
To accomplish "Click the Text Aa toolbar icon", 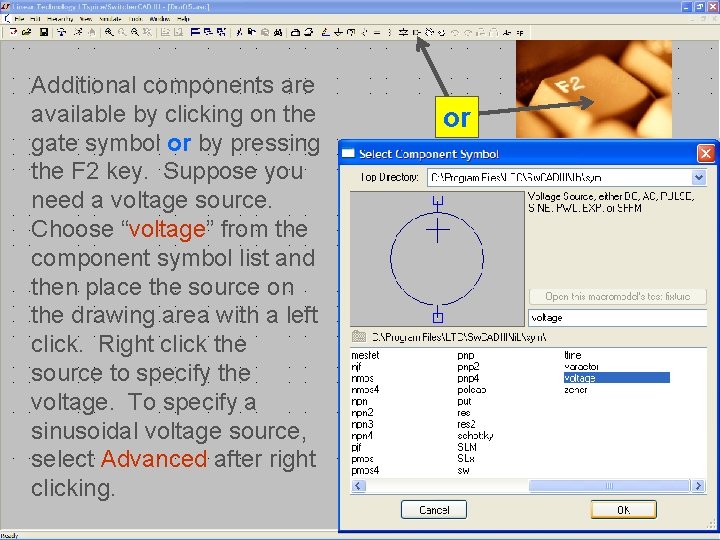I will pos(507,32).
